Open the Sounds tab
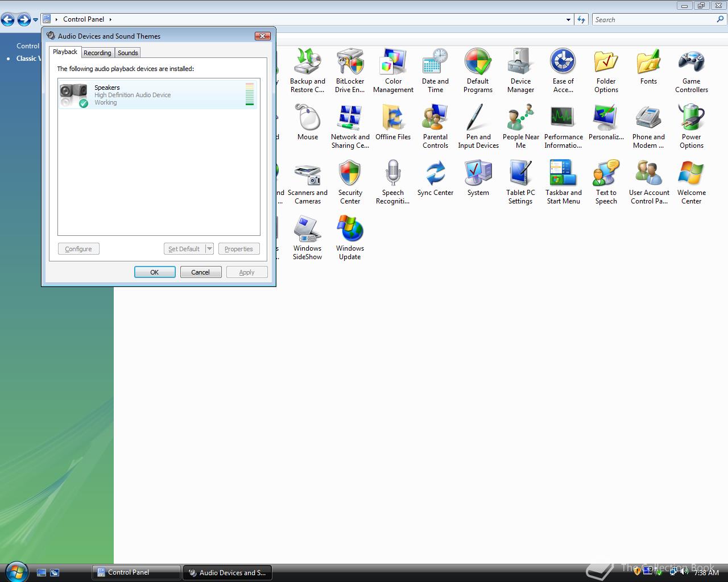The image size is (728, 582). [x=127, y=52]
